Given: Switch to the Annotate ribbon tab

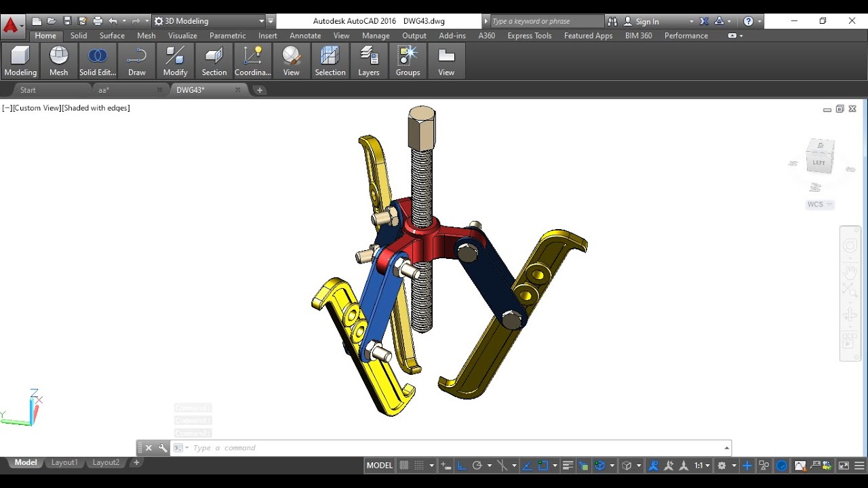Looking at the screenshot, I should 305,35.
